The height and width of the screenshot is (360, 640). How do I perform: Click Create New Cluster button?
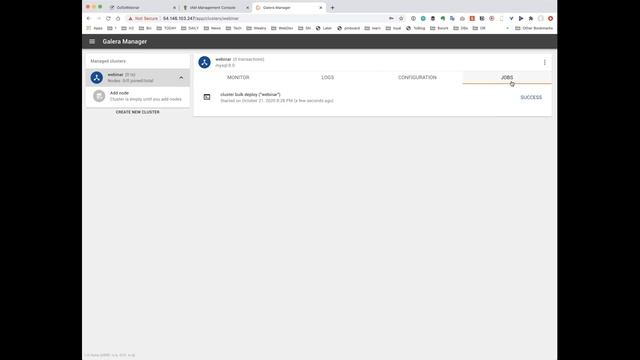(x=138, y=112)
